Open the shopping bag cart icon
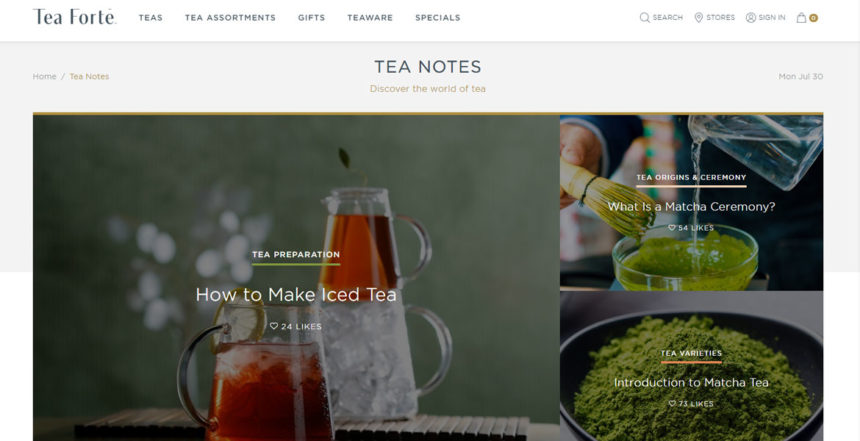This screenshot has width=860, height=441. point(801,18)
